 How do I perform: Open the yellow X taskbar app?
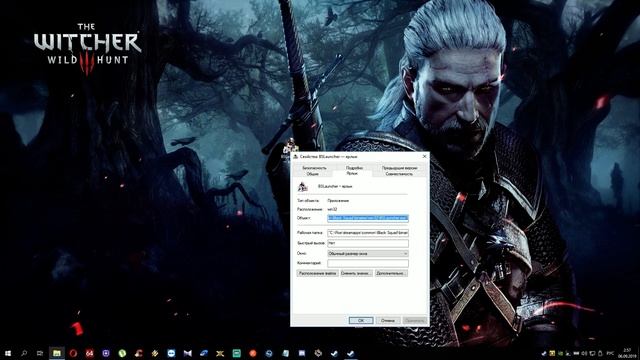point(220,353)
